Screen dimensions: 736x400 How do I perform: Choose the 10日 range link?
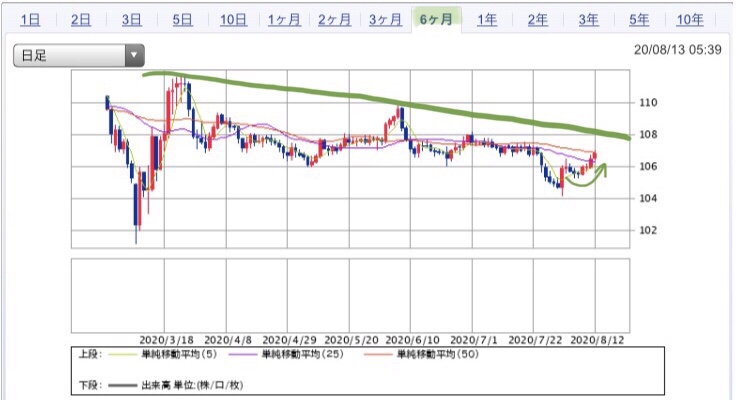(233, 20)
